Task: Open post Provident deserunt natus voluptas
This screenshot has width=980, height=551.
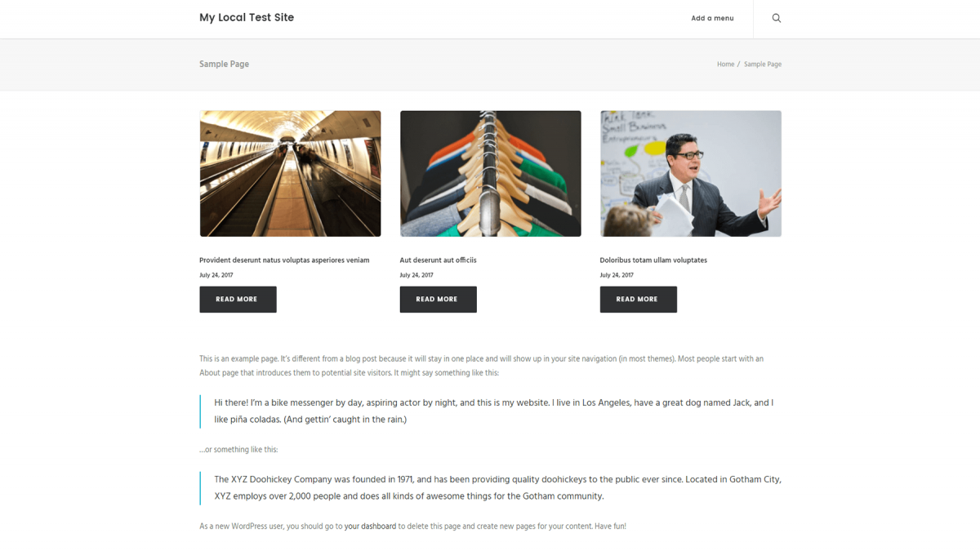Action: click(284, 260)
